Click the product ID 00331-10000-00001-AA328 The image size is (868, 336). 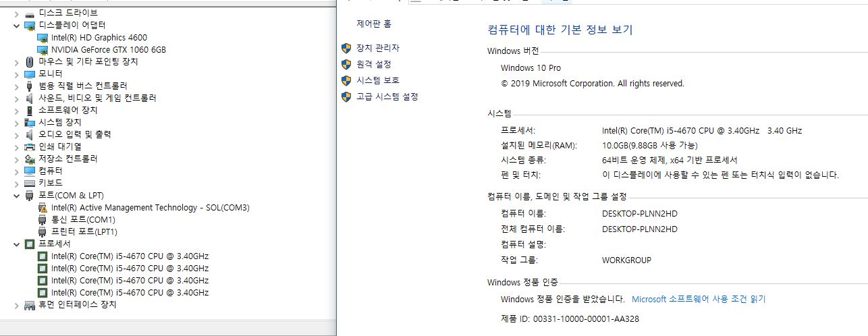click(586, 318)
